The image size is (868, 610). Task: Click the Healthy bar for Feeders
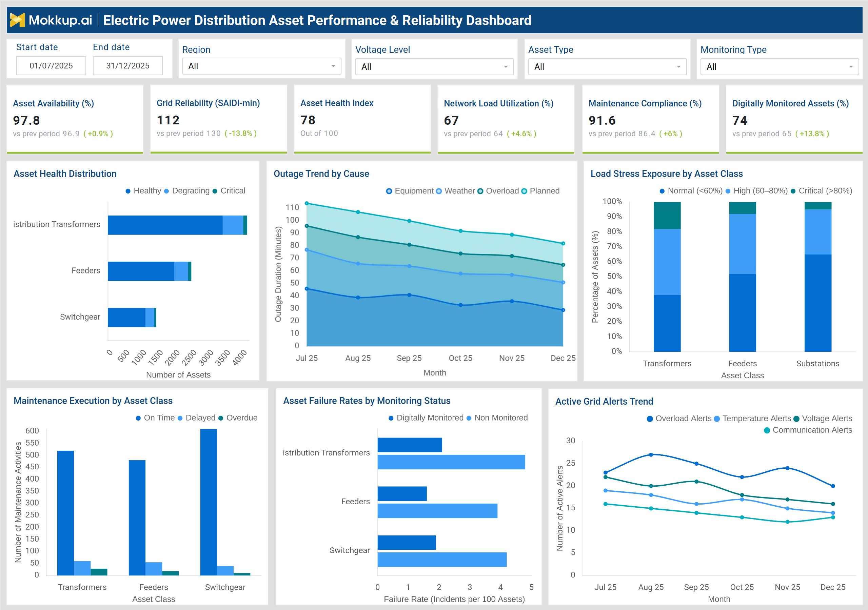(x=141, y=271)
